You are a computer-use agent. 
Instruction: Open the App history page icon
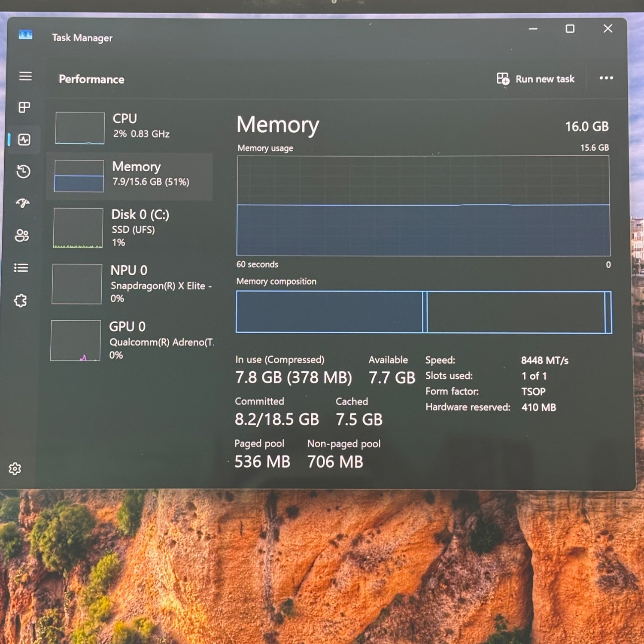(24, 172)
